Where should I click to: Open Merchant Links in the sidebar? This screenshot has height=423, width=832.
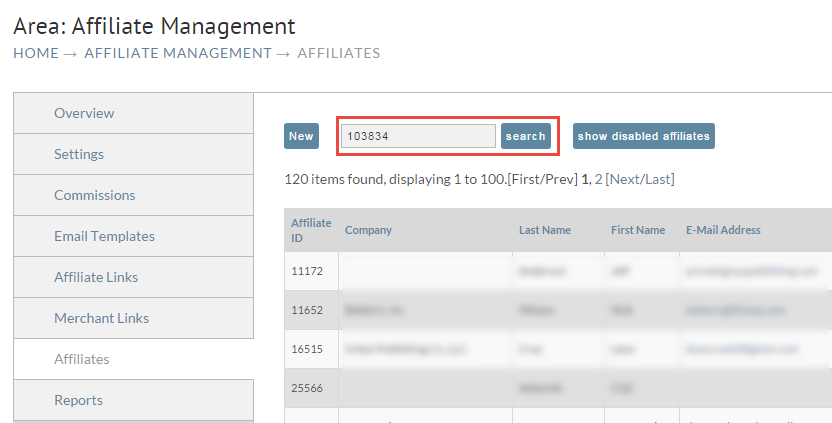pyautogui.click(x=134, y=317)
